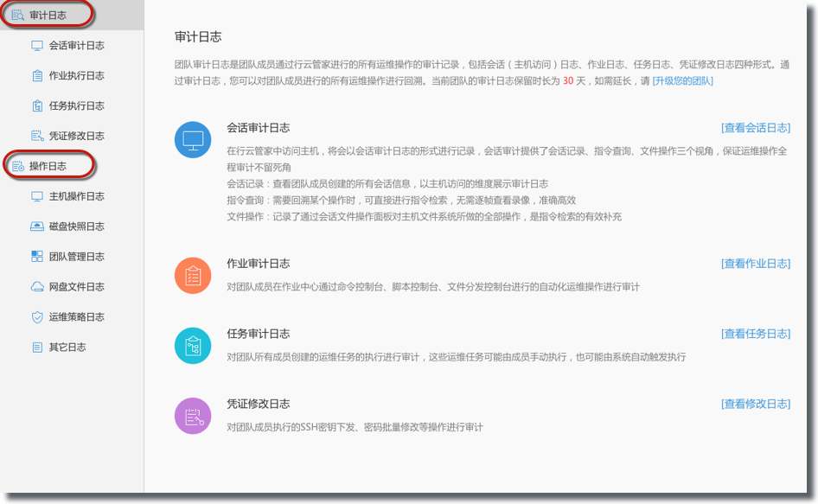Select 其它日志 in the sidebar
The height and width of the screenshot is (504, 818).
coord(67,348)
